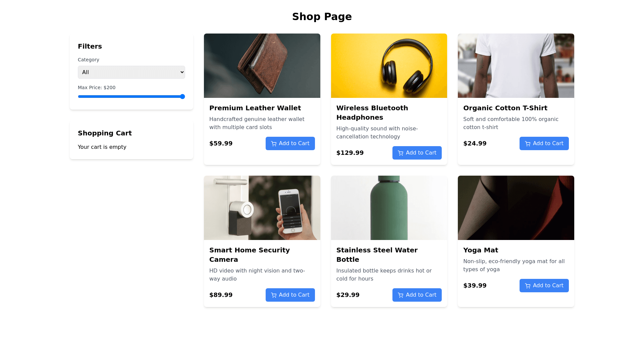The height and width of the screenshot is (362, 644).
Task: Open the Category dropdown set to All
Action: [x=131, y=72]
